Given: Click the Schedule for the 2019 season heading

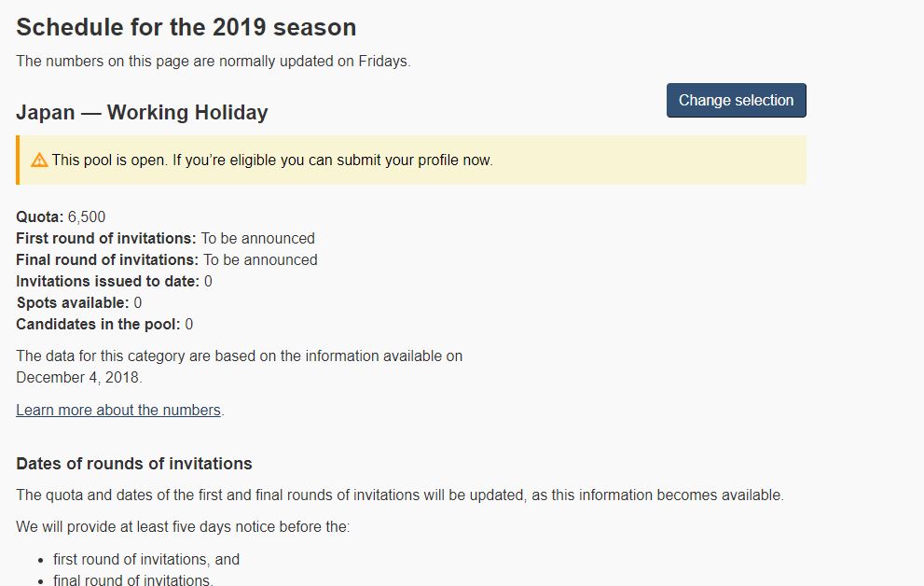Looking at the screenshot, I should (x=186, y=28).
